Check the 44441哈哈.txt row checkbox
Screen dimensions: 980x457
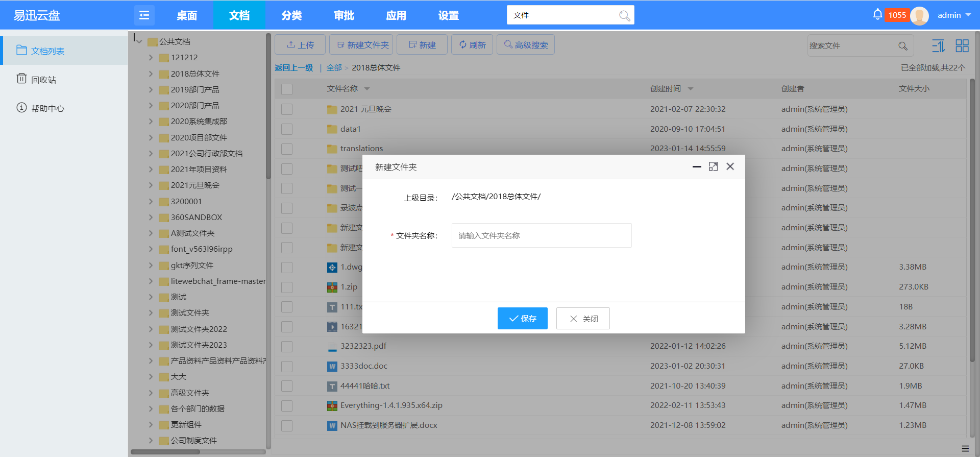pos(287,386)
